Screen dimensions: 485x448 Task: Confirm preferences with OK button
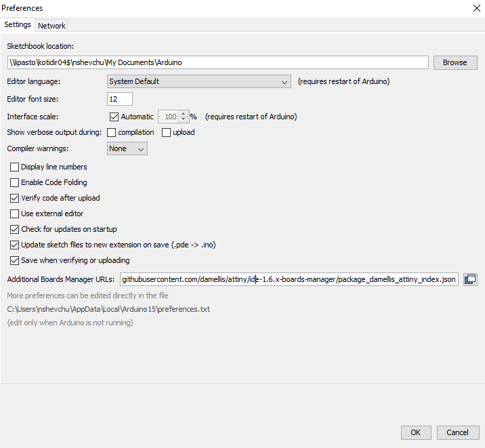click(x=416, y=432)
